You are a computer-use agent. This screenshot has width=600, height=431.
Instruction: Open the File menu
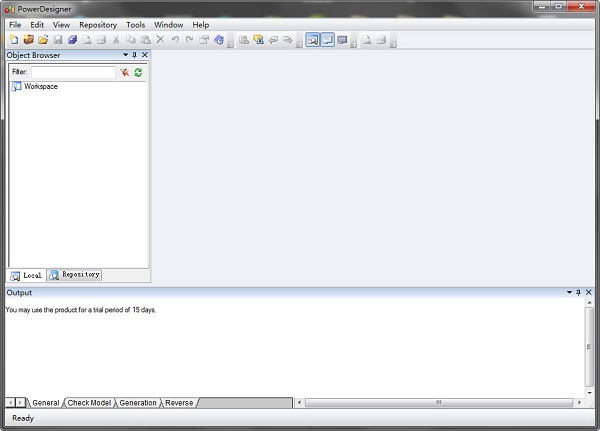point(15,25)
